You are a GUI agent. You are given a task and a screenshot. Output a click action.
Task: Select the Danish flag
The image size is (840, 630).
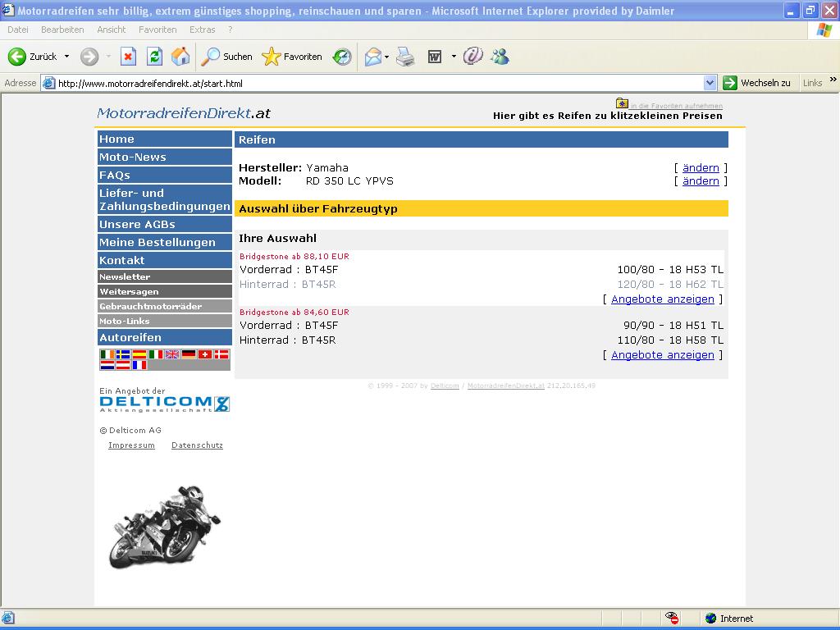[x=221, y=354]
